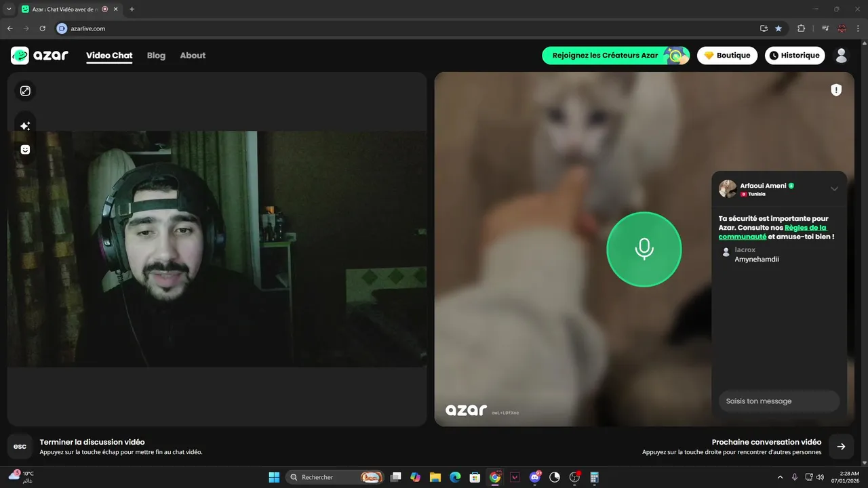This screenshot has height=488, width=868.
Task: Click the site info icon in address bar
Action: pos(62,28)
